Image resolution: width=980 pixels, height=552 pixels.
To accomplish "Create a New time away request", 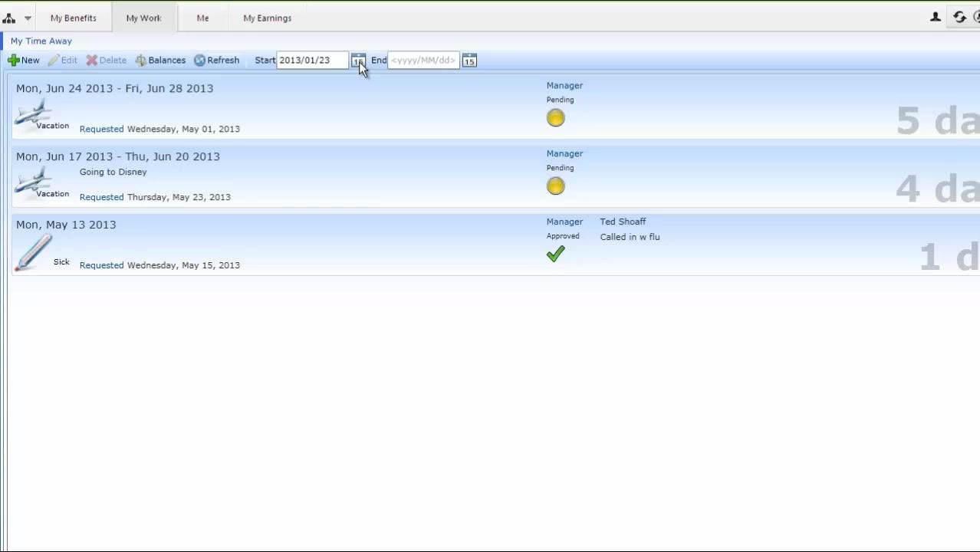I will (x=24, y=60).
